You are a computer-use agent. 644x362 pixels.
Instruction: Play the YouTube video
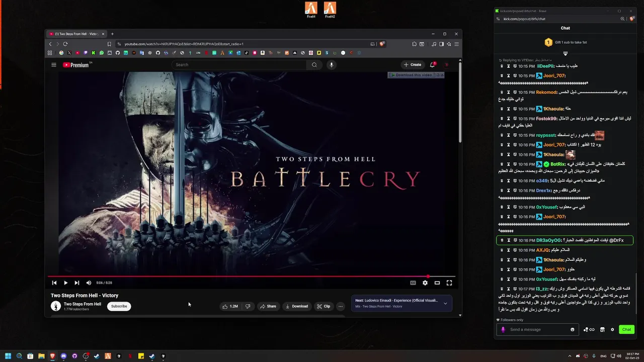click(x=65, y=283)
